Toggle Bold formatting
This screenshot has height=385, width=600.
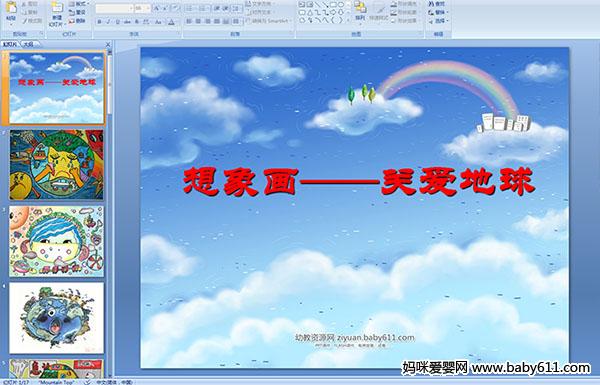pos(99,22)
